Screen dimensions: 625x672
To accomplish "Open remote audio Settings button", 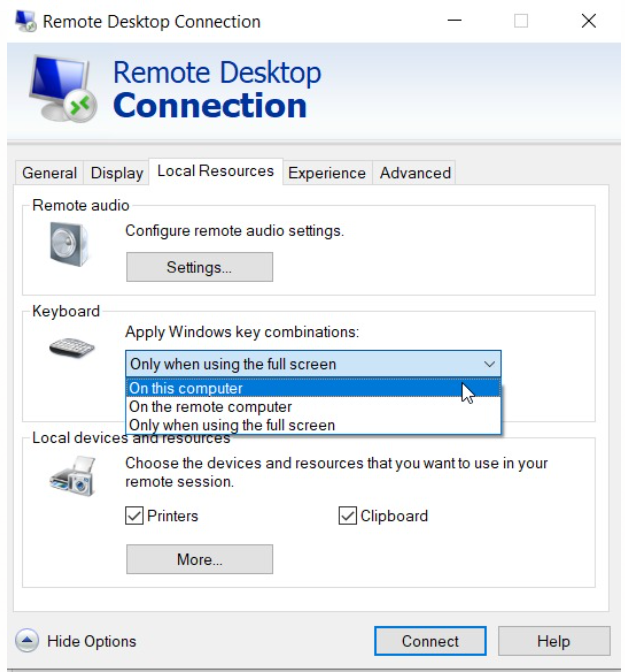I will [199, 267].
